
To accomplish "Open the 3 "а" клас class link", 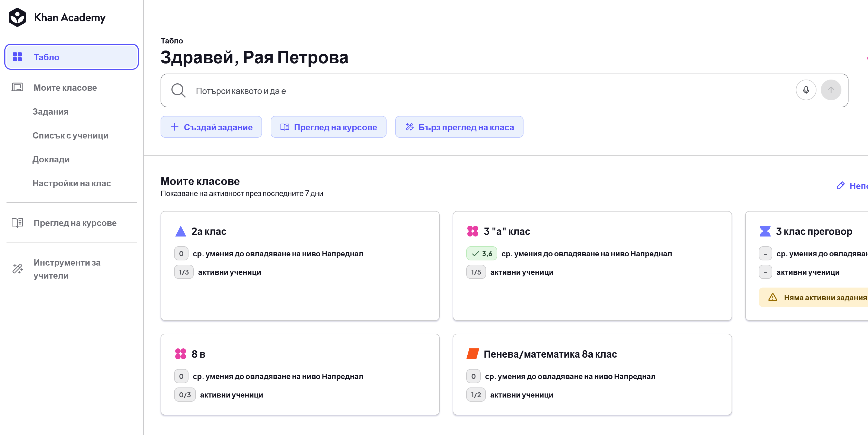I will pos(507,231).
